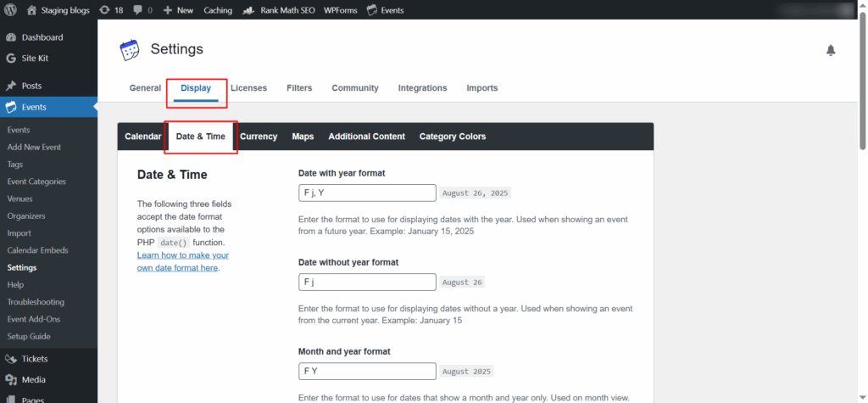The height and width of the screenshot is (403, 868).
Task: Open Rank Math SEO admin menu
Action: point(279,10)
